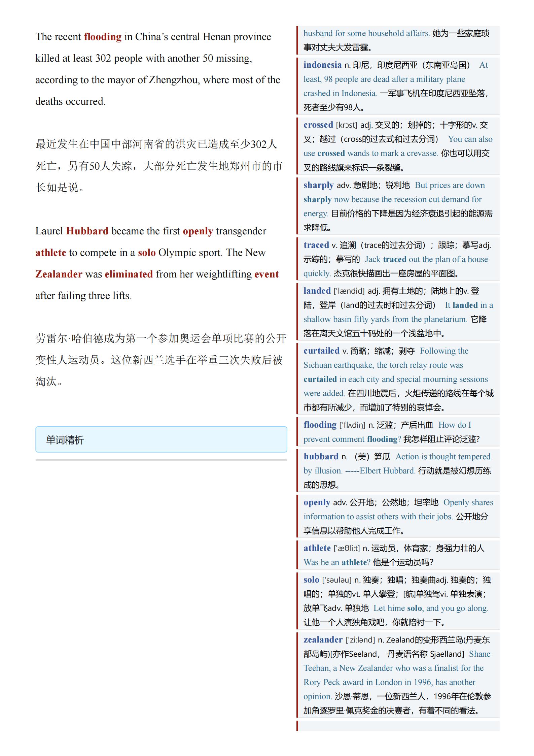Click the red word 'eliminated' in the article
The width and height of the screenshot is (534, 756).
(129, 274)
